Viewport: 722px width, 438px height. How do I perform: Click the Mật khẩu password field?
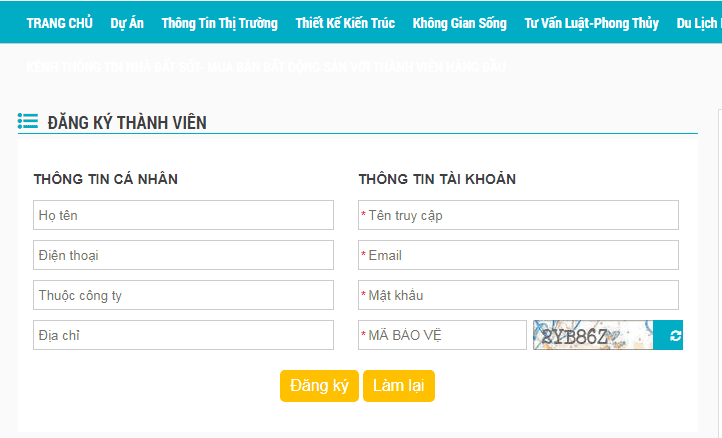coord(518,295)
